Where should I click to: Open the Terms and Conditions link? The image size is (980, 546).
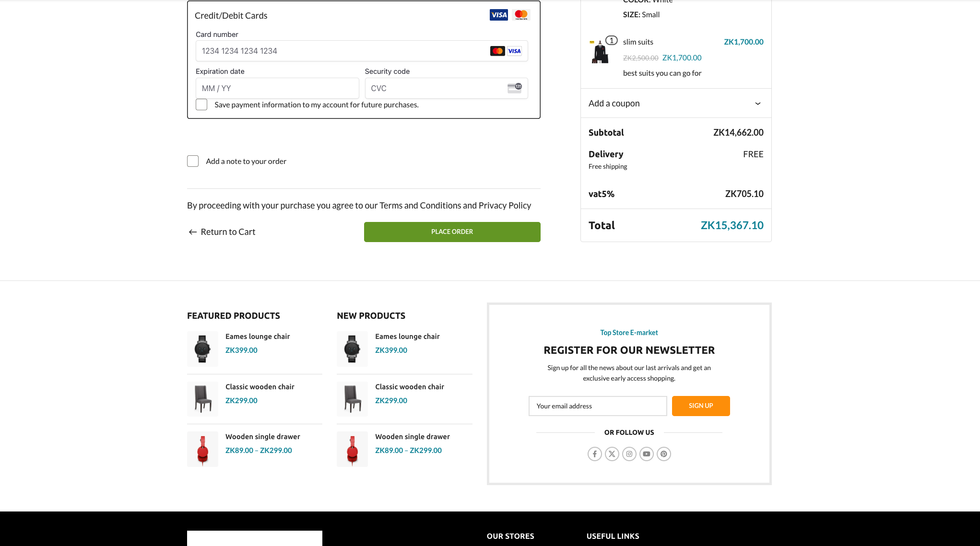(420, 205)
